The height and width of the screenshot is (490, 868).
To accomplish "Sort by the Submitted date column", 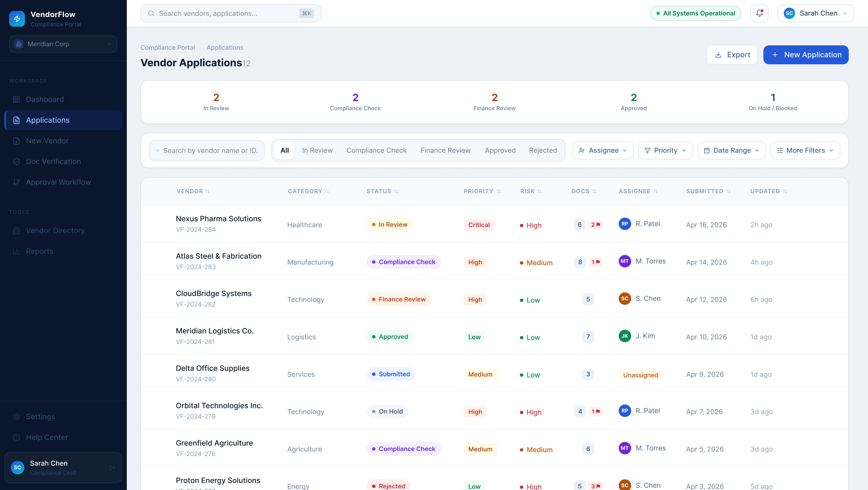I will [x=708, y=191].
